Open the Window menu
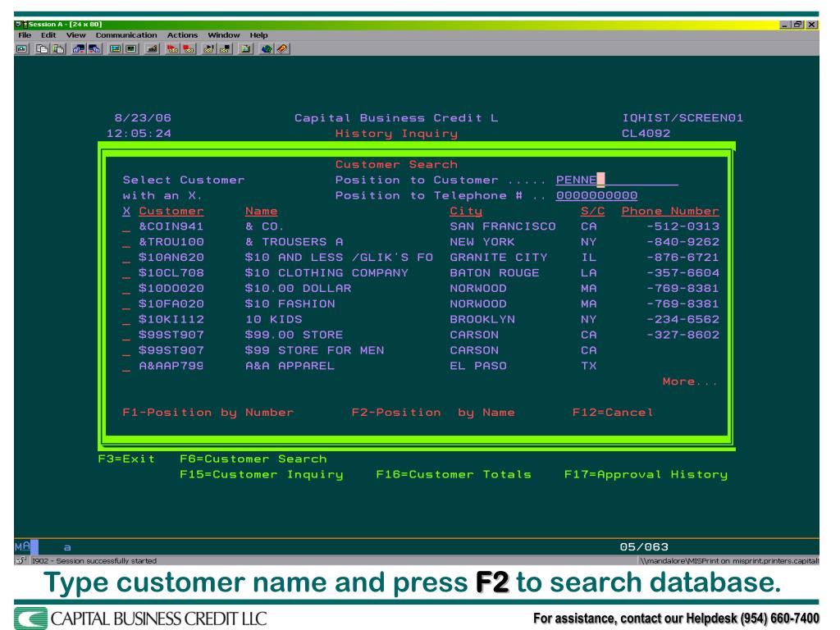 223,35
